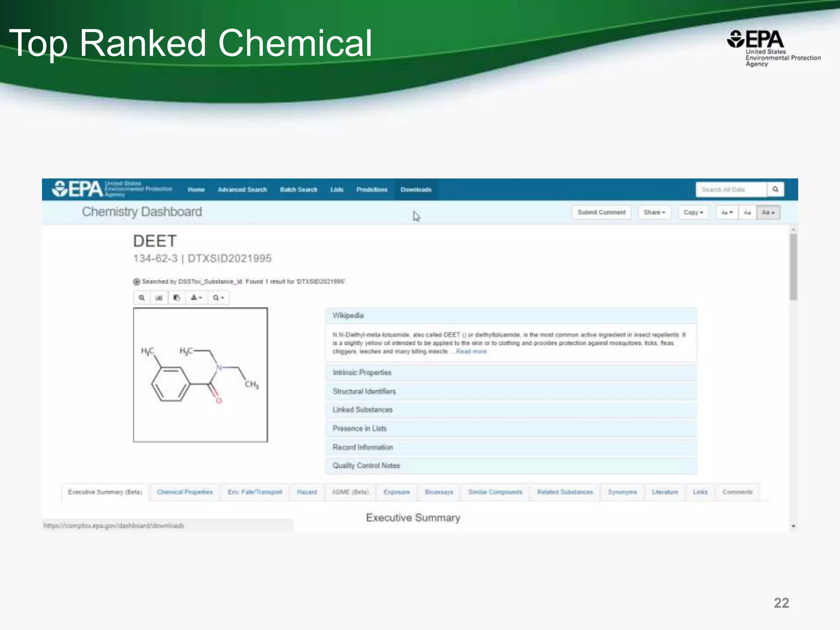Dismiss the search result notice icon
Screen dimensions: 840x630
tap(137, 282)
